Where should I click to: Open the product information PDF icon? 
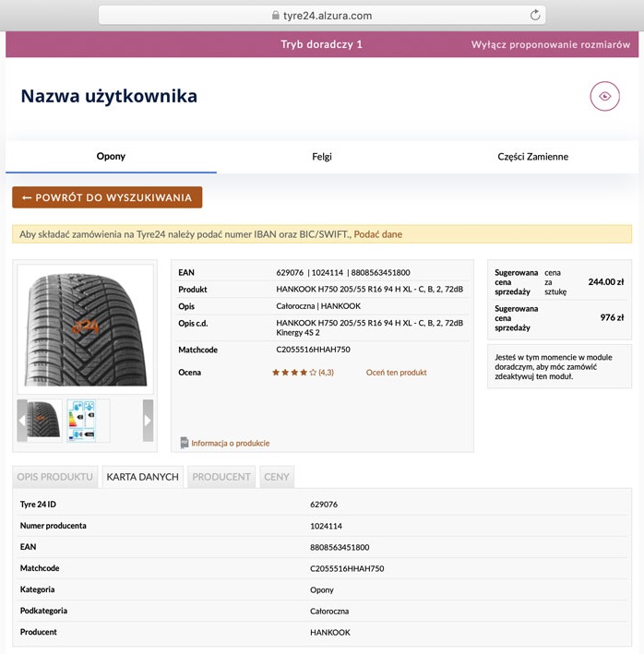[184, 443]
